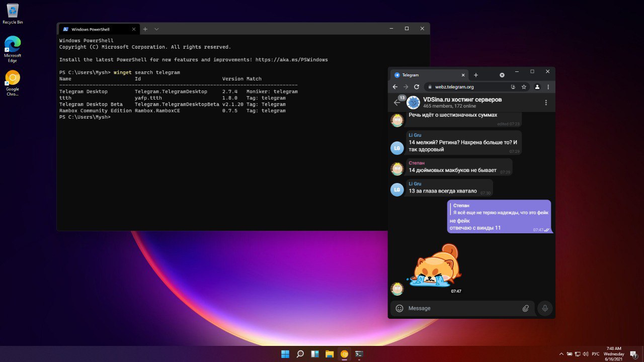
Task: Click Li Gru name on 14 мелкий message
Action: [x=415, y=135]
